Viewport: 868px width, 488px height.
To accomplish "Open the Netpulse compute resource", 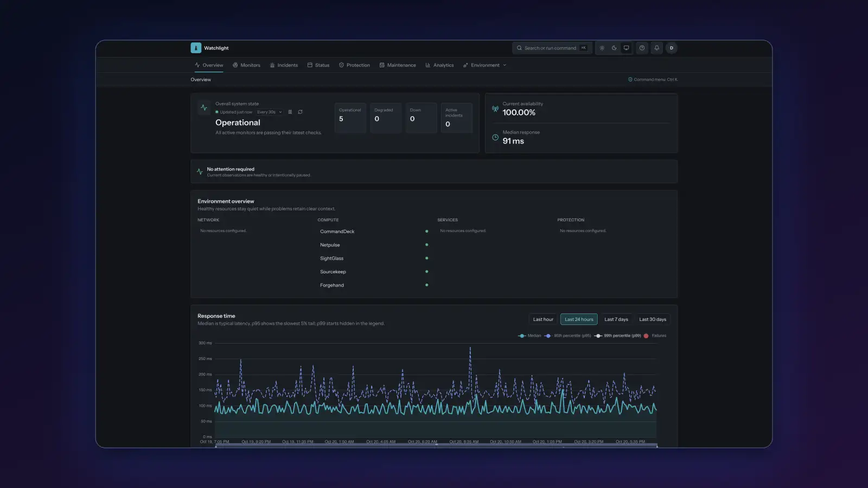I will point(374,245).
